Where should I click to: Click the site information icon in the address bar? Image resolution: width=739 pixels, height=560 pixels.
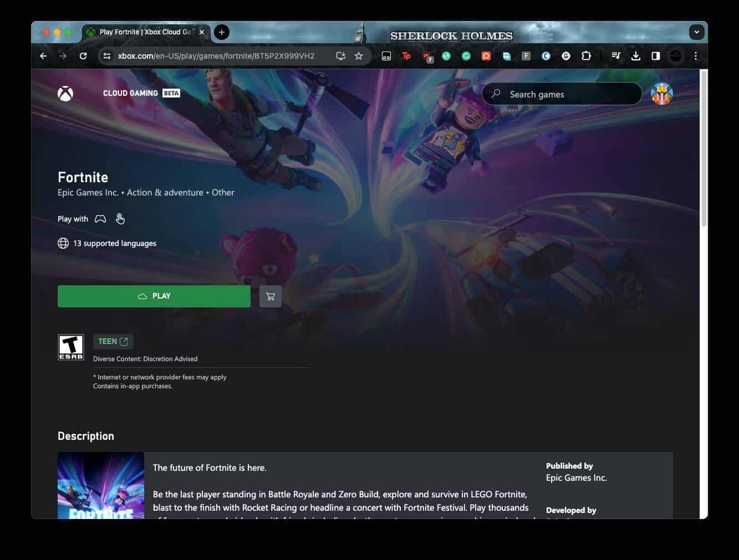pyautogui.click(x=108, y=56)
